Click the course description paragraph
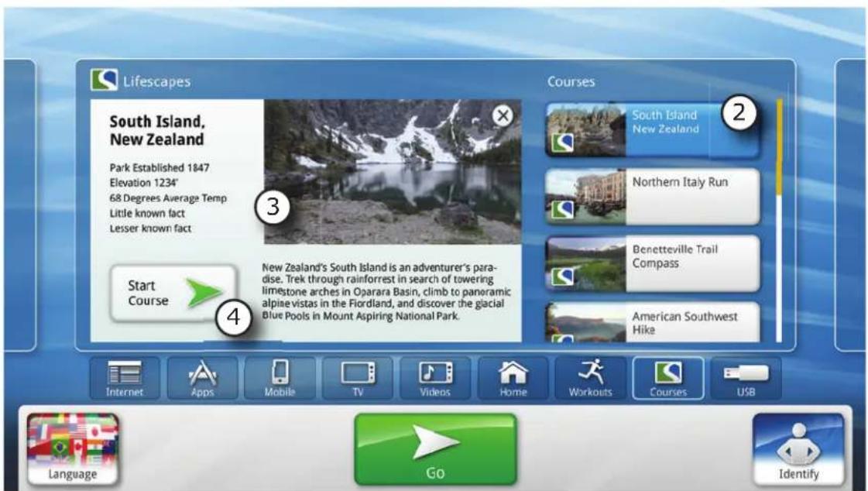 click(386, 291)
